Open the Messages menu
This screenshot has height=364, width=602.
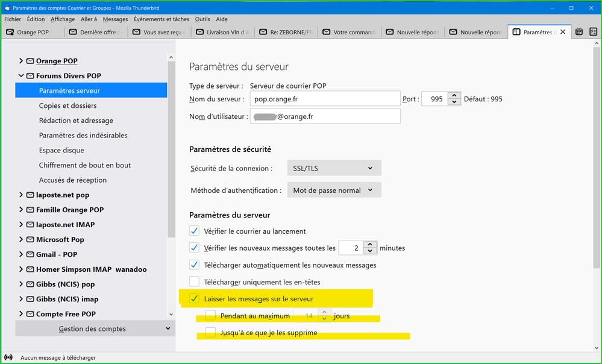point(115,19)
